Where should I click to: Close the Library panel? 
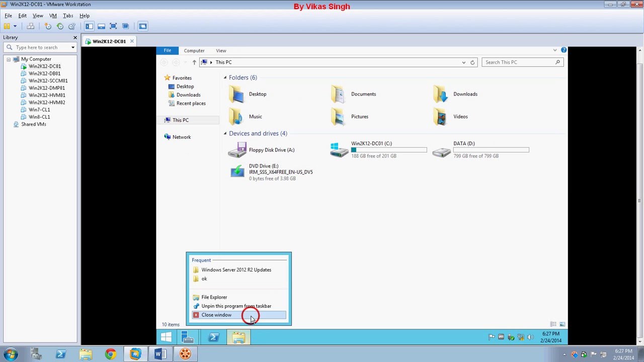coord(75,38)
